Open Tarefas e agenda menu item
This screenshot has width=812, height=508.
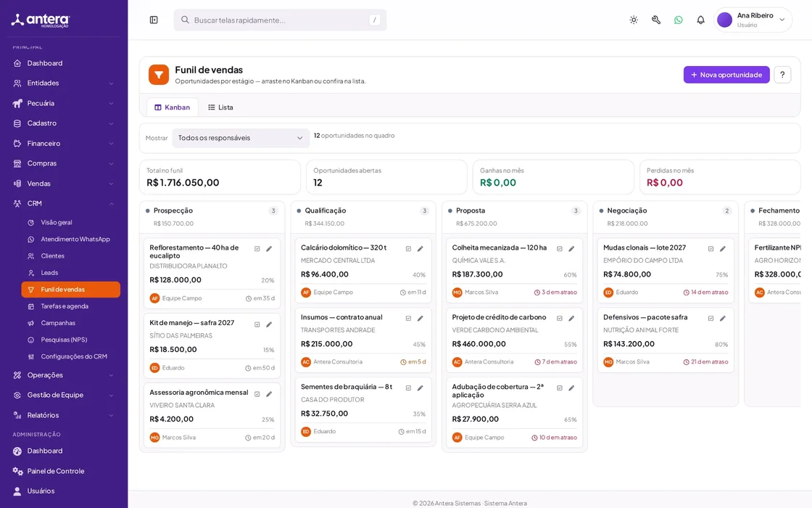click(x=70, y=306)
